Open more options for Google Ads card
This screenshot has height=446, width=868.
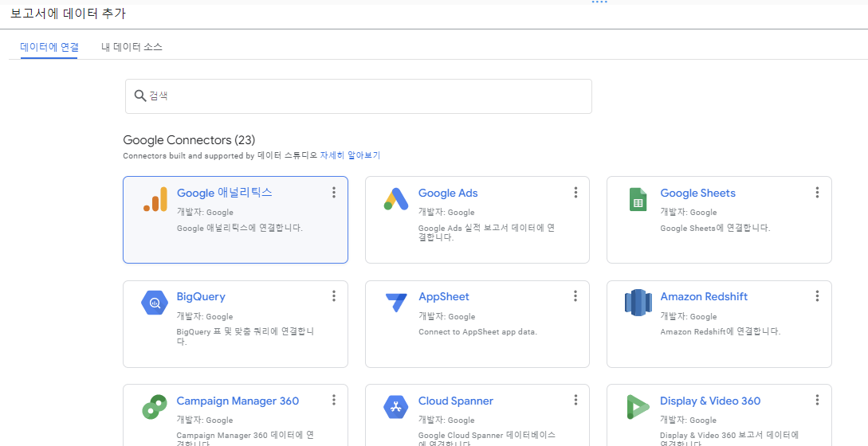pos(575,193)
